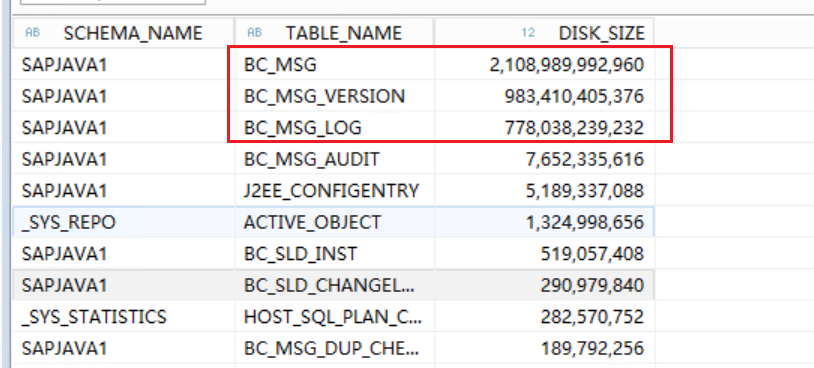Select the BC_MSG_LOG table name cell
814x368 pixels.
coord(334,128)
